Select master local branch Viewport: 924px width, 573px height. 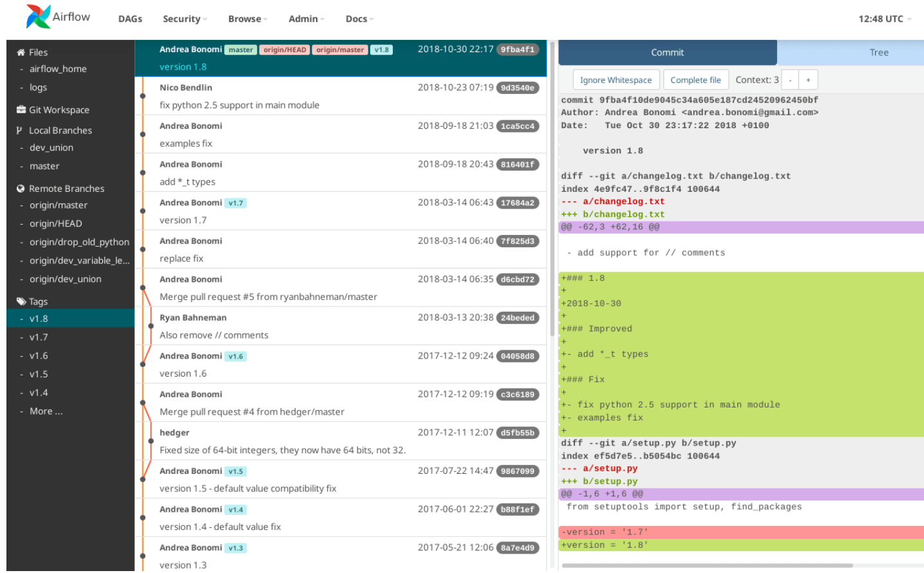point(44,166)
